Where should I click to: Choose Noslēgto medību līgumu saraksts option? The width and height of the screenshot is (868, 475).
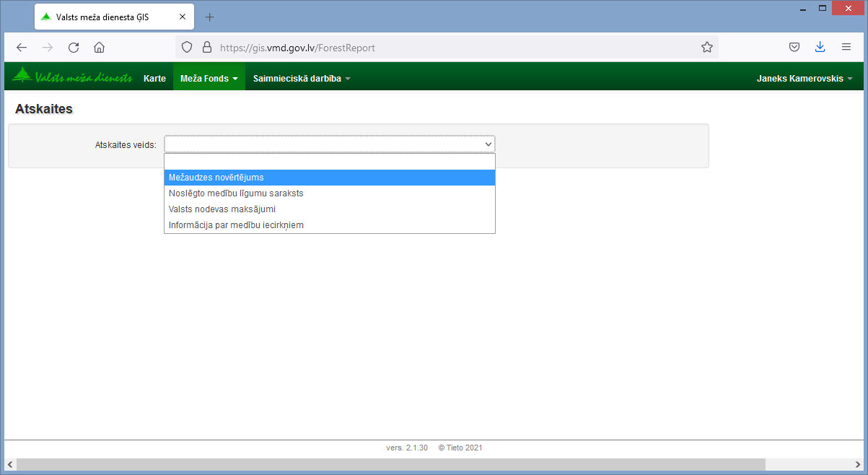coord(236,193)
